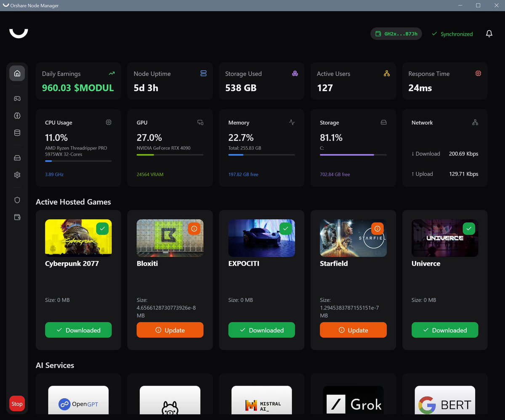Open Settings gear in sidebar
Viewport: 505px width, 420px height.
(x=17, y=175)
